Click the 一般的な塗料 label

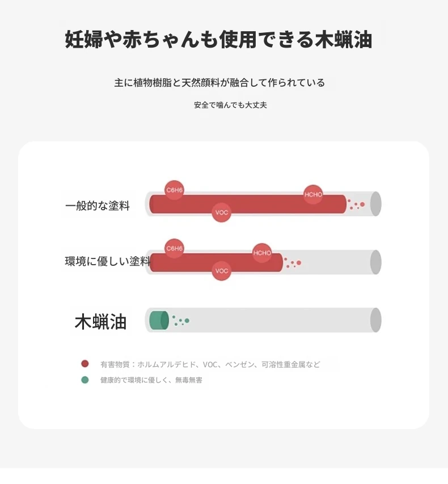(98, 206)
